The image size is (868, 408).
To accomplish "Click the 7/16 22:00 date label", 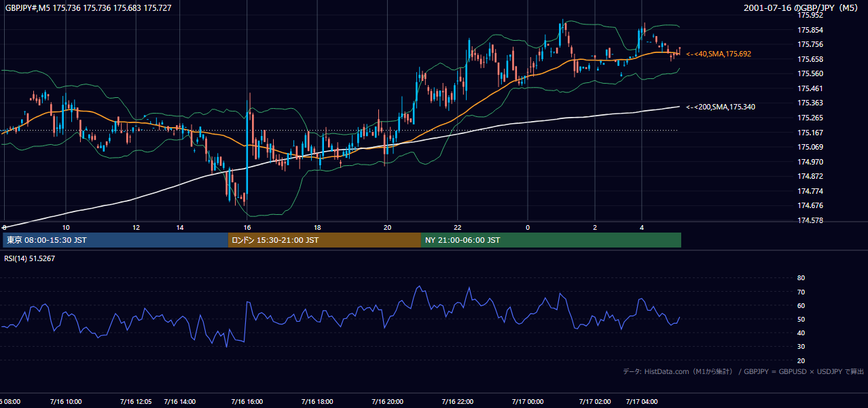I will (457, 402).
